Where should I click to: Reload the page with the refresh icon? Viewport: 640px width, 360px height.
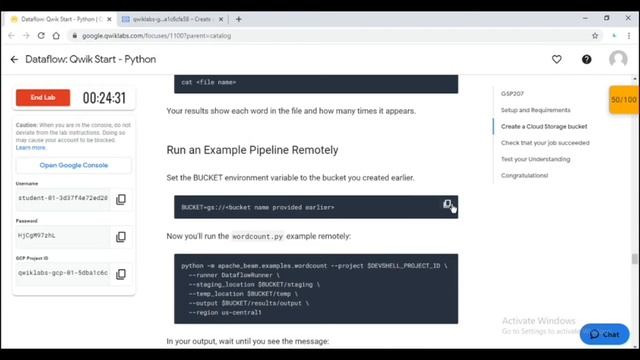click(41, 36)
